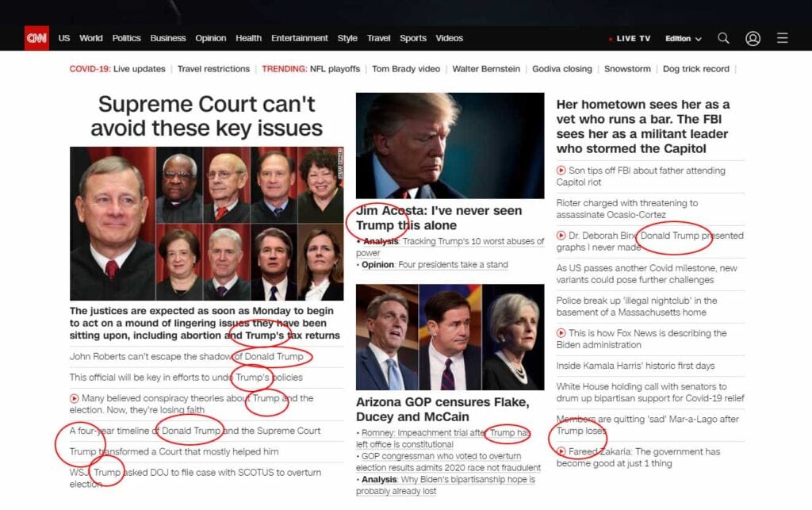Click the red Live TV dot indicator
The width and height of the screenshot is (812, 510).
click(611, 39)
